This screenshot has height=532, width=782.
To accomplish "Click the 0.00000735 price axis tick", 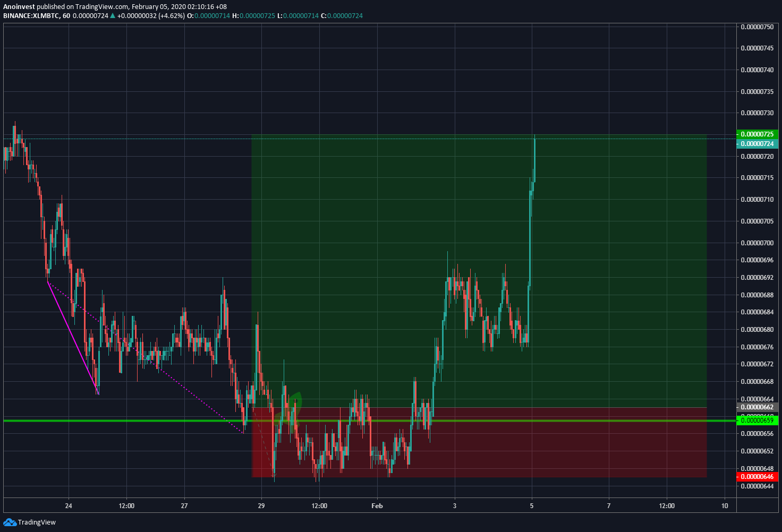I will 757,91.
